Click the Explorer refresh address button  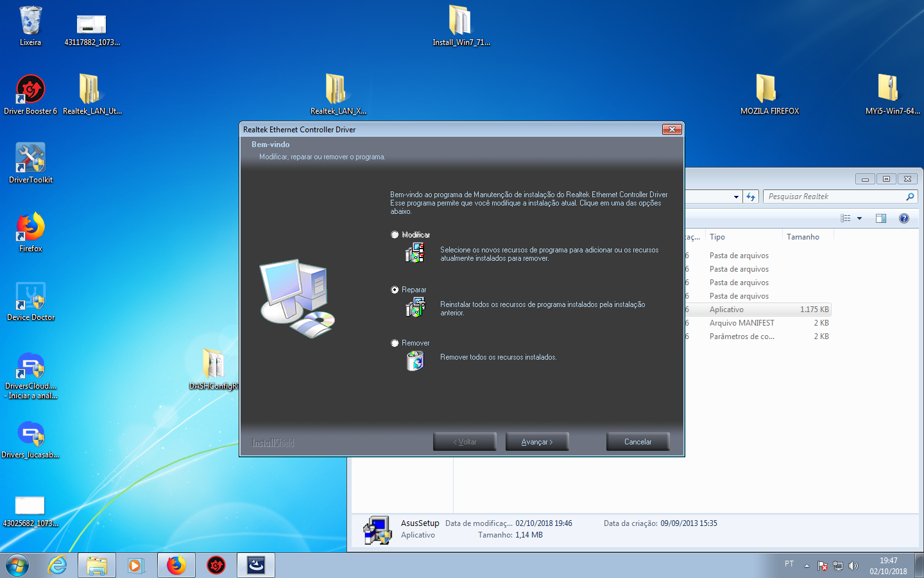coord(751,197)
